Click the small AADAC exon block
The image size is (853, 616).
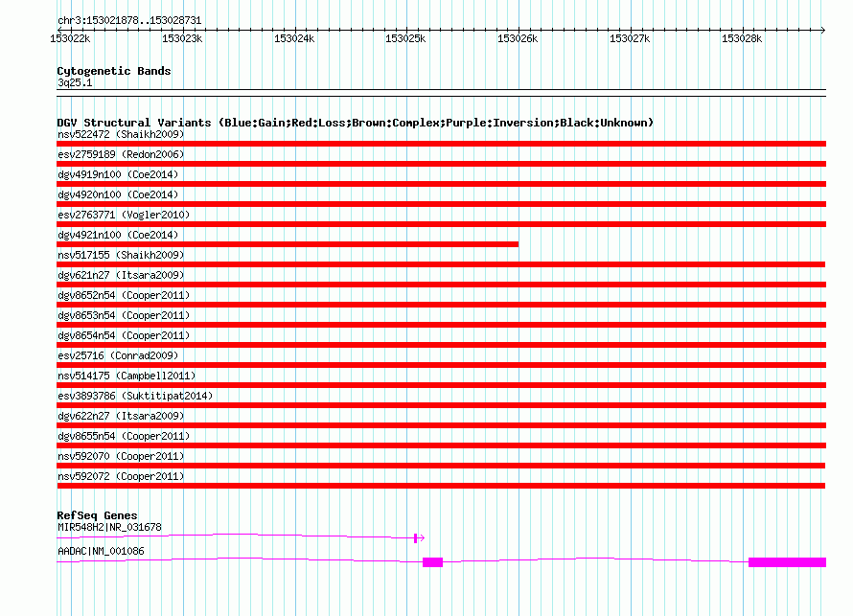click(x=433, y=562)
